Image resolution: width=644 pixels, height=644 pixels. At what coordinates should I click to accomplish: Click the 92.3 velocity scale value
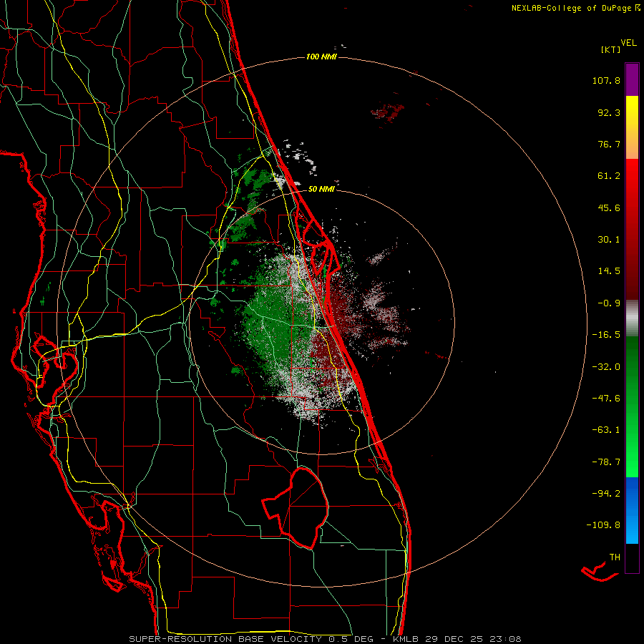(609, 112)
